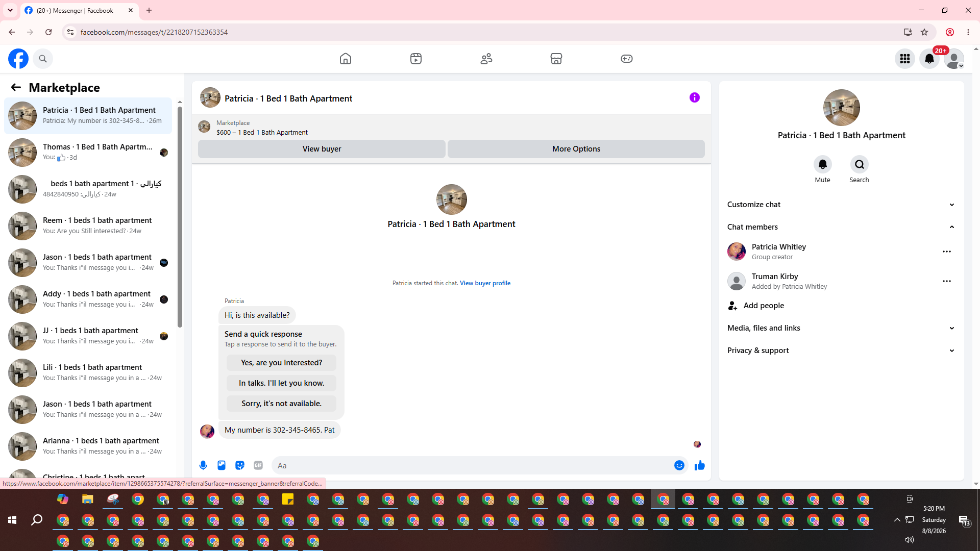Open the Gaming controller icon

point(627,59)
